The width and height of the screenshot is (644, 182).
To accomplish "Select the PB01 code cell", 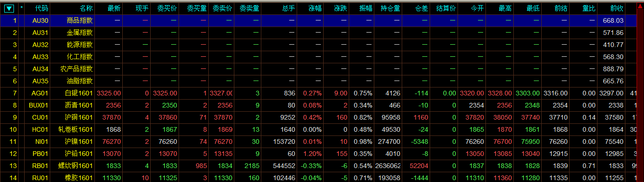I will [x=40, y=154].
